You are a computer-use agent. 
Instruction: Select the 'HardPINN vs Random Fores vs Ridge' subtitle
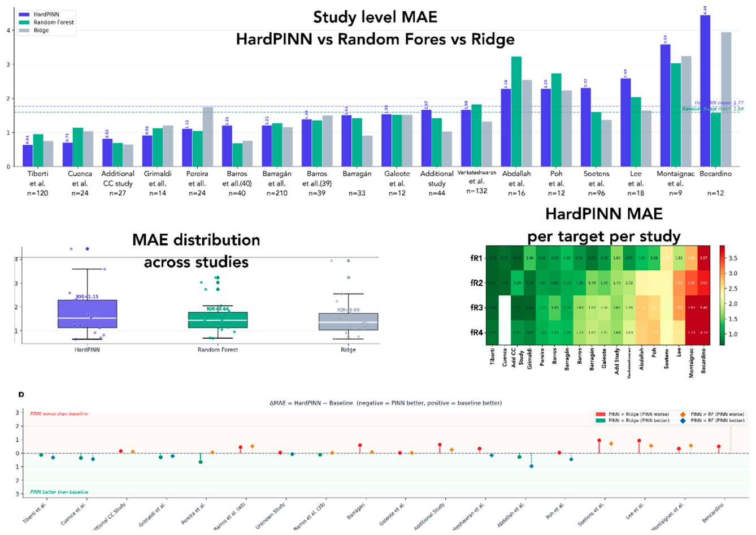tap(375, 39)
